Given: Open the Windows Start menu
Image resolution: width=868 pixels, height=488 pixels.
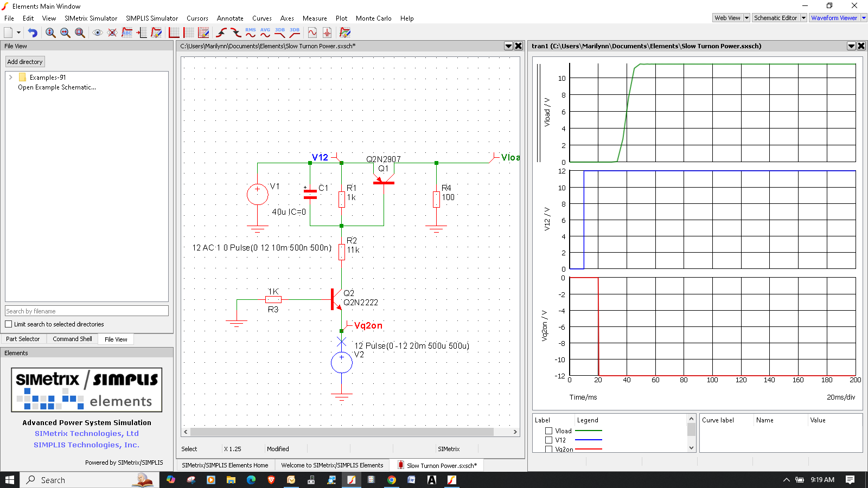Looking at the screenshot, I should click(x=10, y=480).
